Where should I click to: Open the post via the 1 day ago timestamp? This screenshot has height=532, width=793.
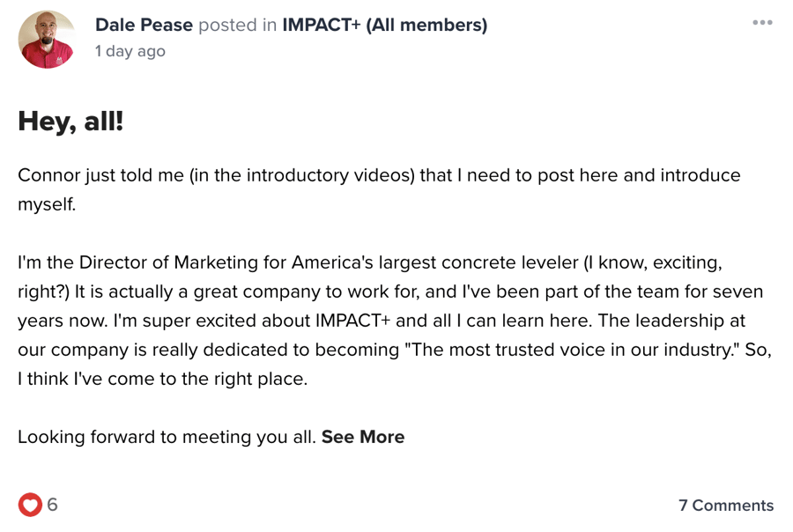tap(129, 51)
